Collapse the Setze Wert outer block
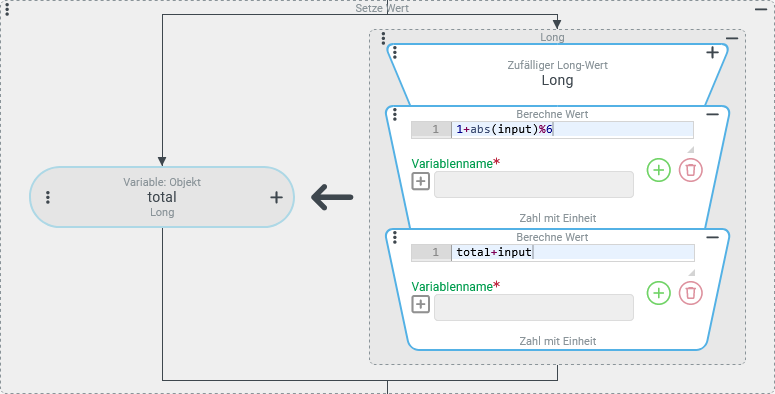The height and width of the screenshot is (394, 775). [x=761, y=9]
